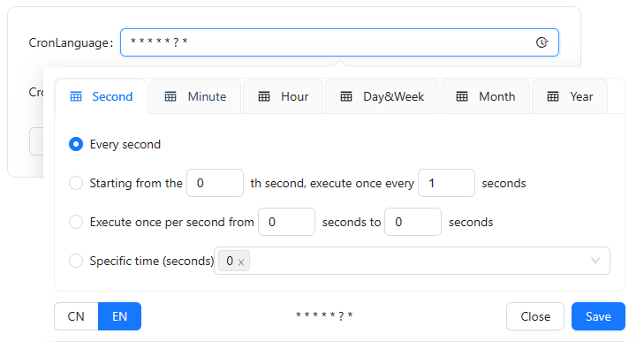Open the Day&Week tab

pyautogui.click(x=382, y=96)
